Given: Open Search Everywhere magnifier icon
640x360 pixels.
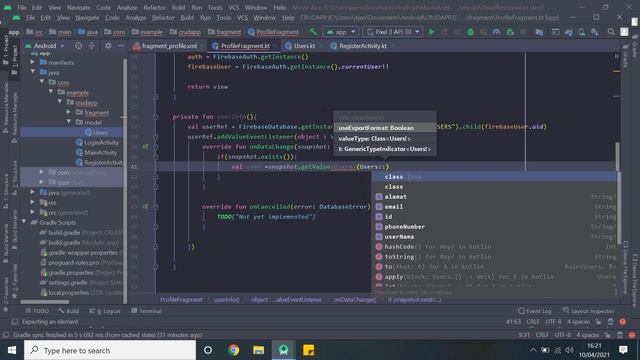Looking at the screenshot, I should (x=611, y=32).
